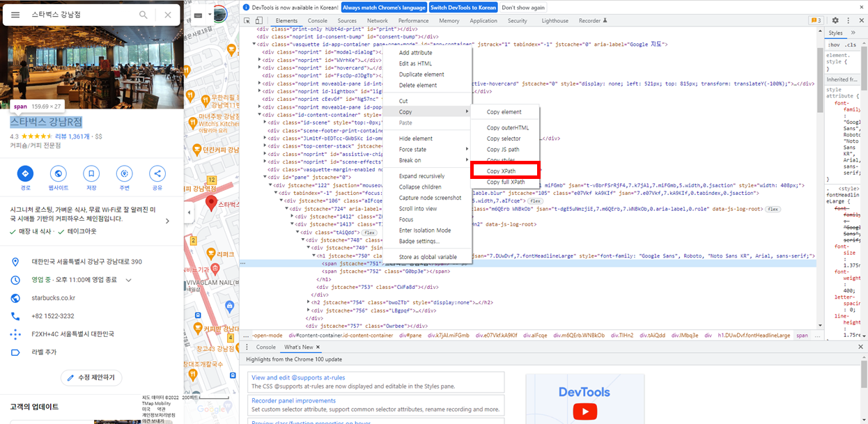Choose Copy full XPath entry
Viewport: 868px width, 424px height.
coord(506,182)
